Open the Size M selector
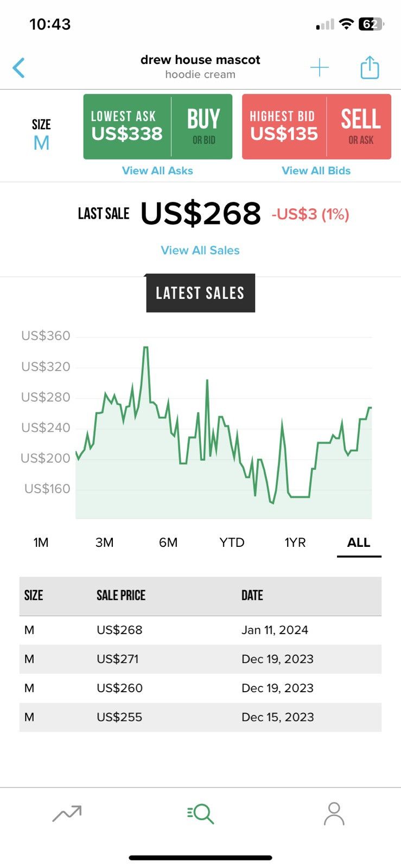401x868 pixels. [x=41, y=135]
